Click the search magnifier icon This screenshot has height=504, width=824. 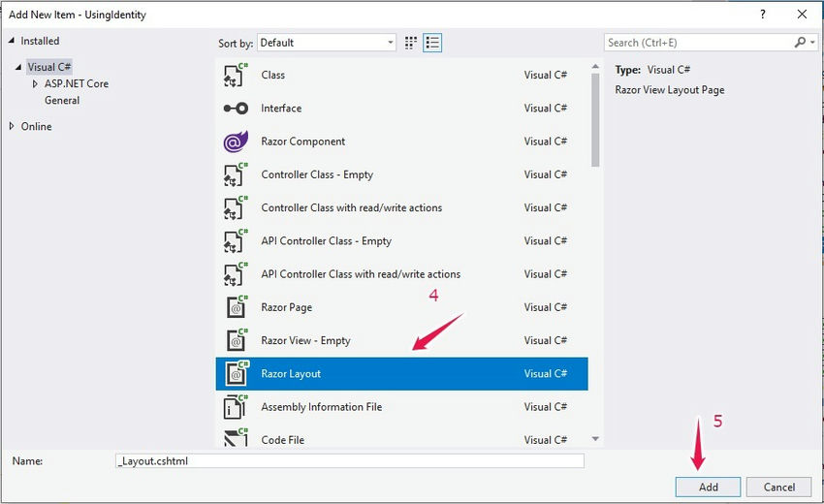pyautogui.click(x=800, y=42)
